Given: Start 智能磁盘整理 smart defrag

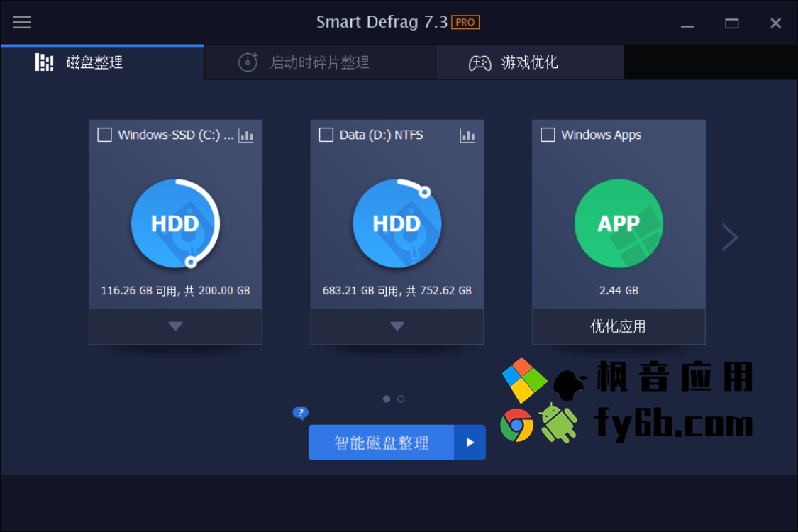Looking at the screenshot, I should click(x=381, y=443).
